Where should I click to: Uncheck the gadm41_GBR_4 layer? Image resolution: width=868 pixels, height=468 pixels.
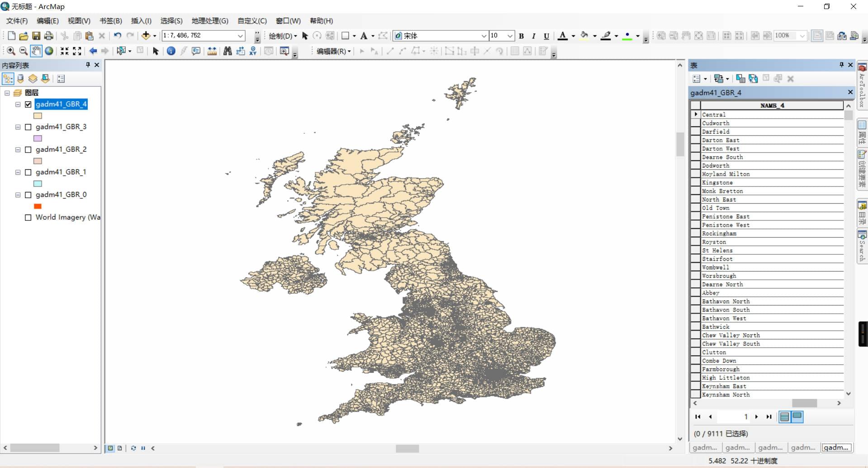click(28, 104)
